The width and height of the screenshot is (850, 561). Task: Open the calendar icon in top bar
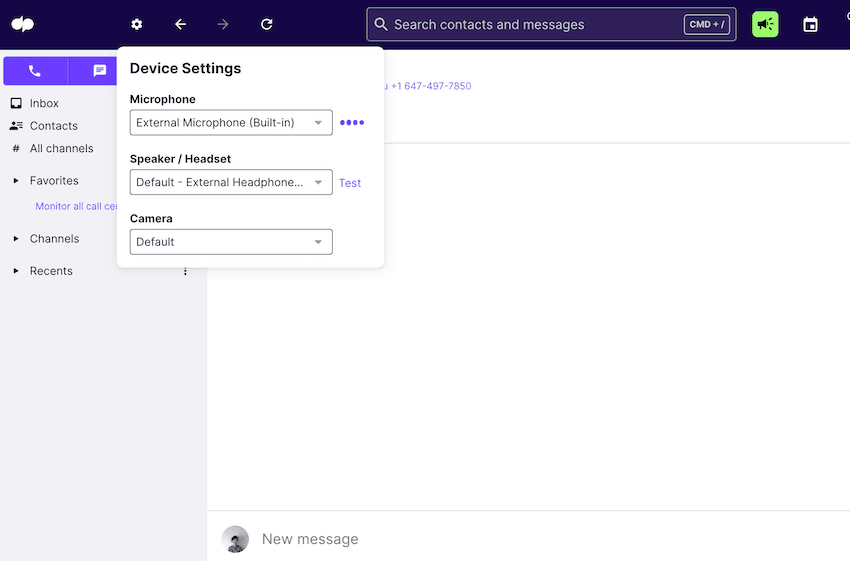pos(810,24)
